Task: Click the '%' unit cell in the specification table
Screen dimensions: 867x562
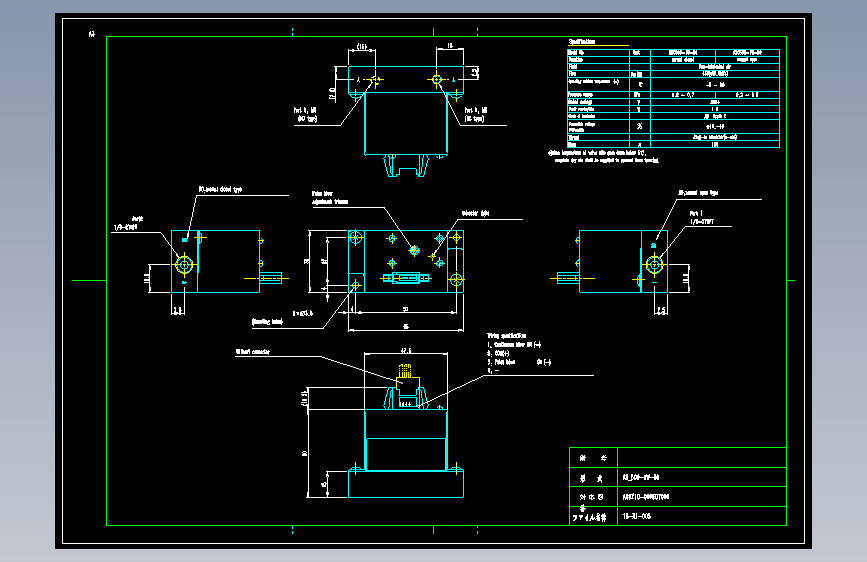Action: (640, 126)
